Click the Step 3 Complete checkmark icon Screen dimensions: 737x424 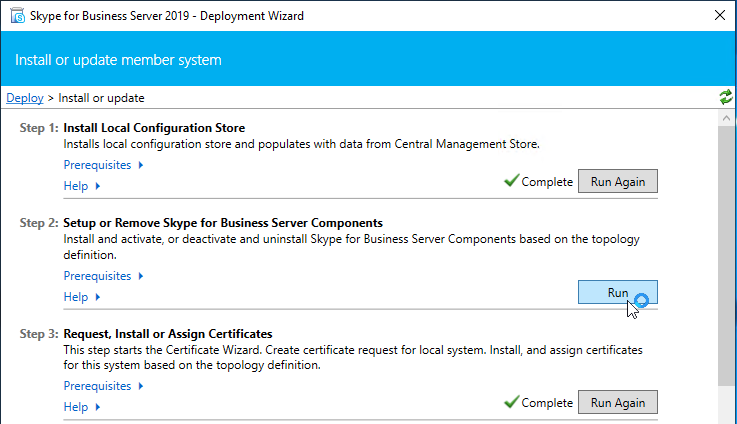511,402
